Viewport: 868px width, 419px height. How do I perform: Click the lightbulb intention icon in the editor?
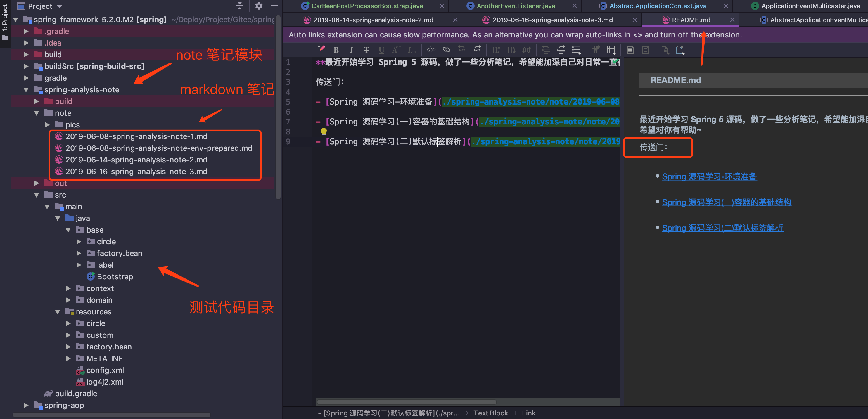(x=324, y=131)
